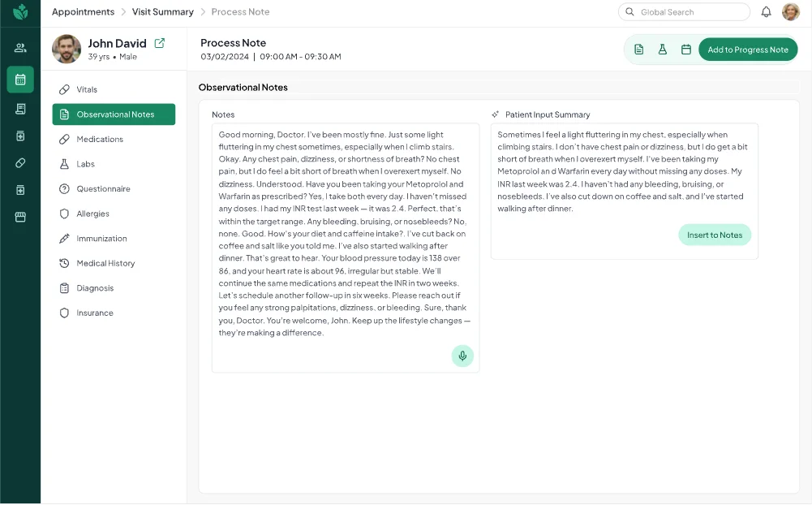Open the Diagnosis section
Viewport: 812px width, 505px height.
tap(114, 288)
